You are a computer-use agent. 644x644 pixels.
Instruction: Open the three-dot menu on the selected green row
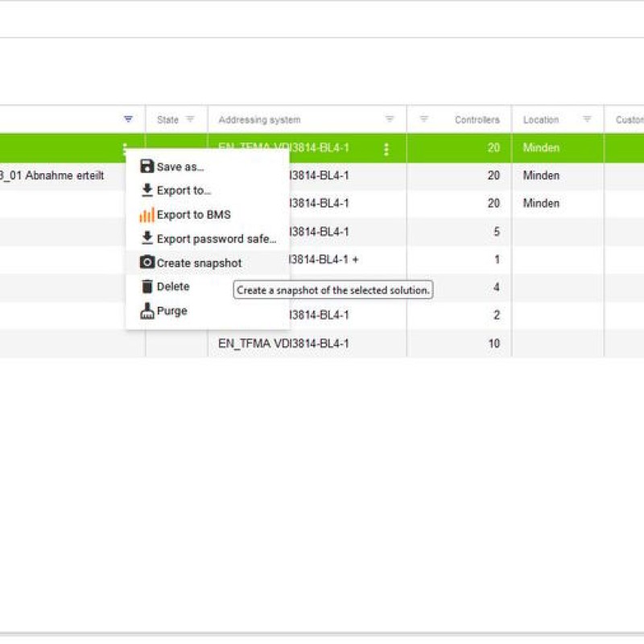(x=126, y=148)
